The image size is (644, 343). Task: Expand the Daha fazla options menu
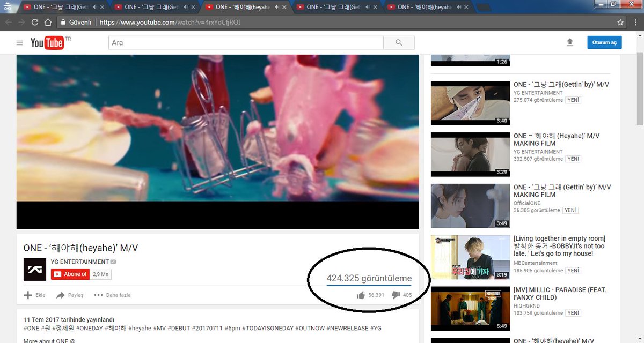coord(112,295)
